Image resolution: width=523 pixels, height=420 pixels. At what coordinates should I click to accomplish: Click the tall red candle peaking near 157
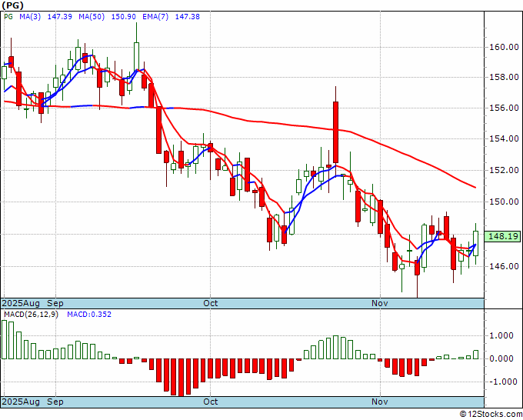click(335, 132)
